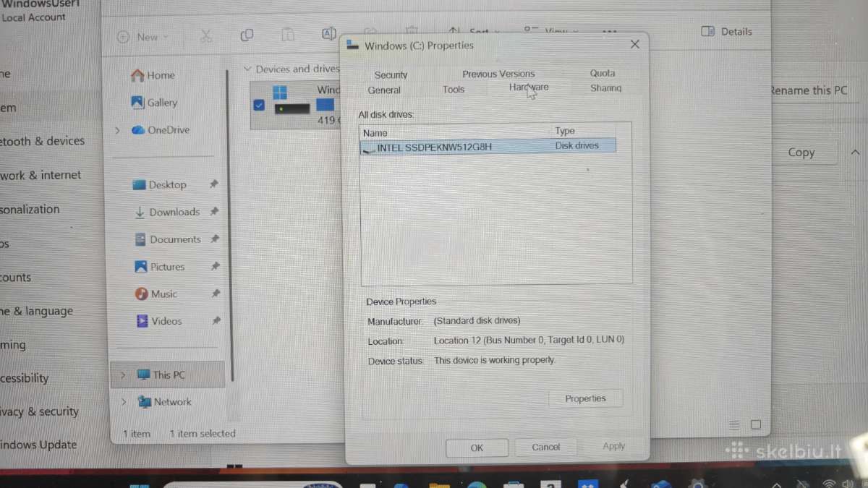Image resolution: width=868 pixels, height=488 pixels.
Task: Switch to the Previous Versions tab
Action: [498, 74]
